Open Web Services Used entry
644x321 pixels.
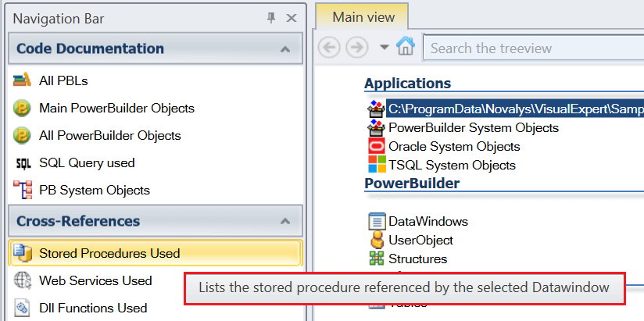tap(95, 280)
